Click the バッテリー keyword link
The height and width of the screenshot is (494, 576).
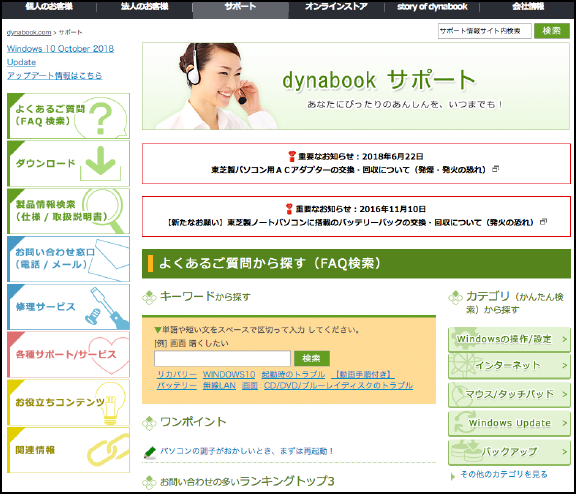(x=177, y=385)
